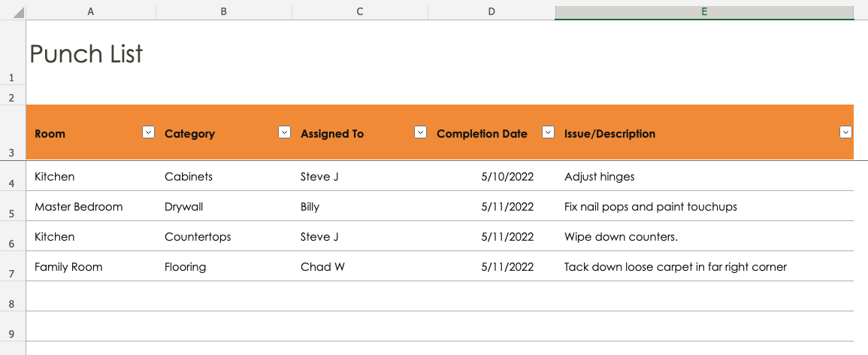Click the Completion Date header text
Viewport: 868px width, 355px height.
482,133
